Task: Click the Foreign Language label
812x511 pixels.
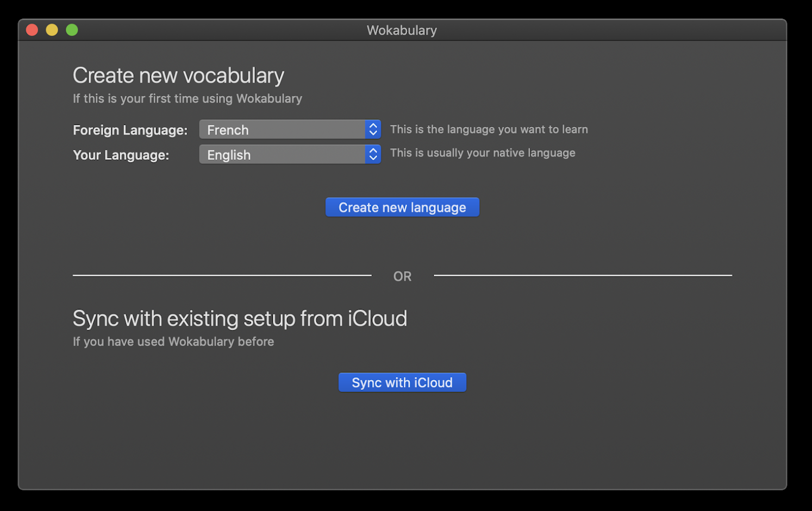Action: click(x=130, y=130)
